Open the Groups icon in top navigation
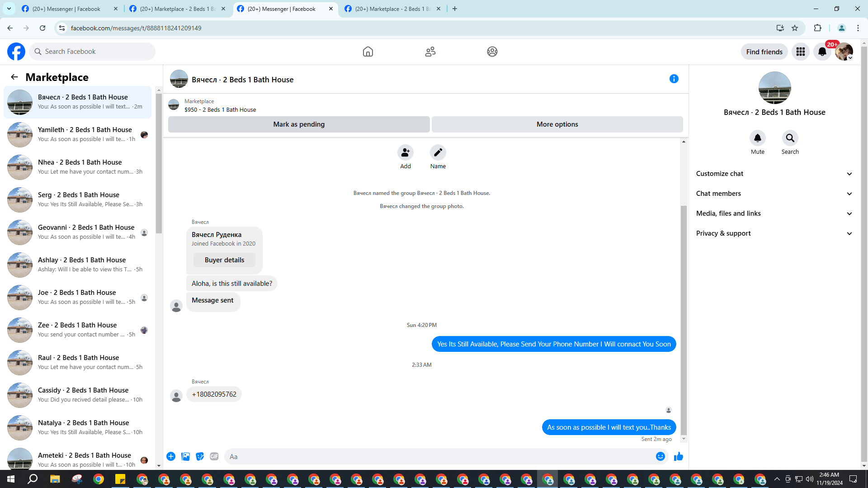The height and width of the screenshot is (488, 868). click(x=492, y=52)
